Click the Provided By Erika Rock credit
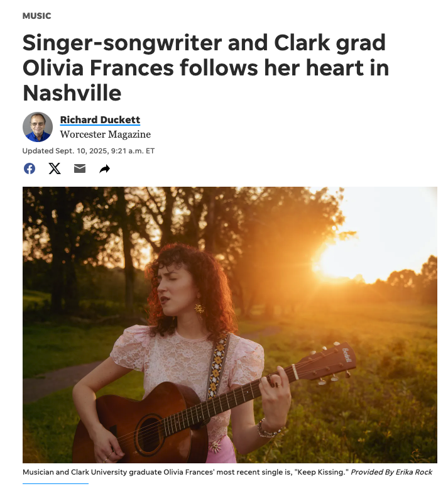The height and width of the screenshot is (496, 448). [391, 472]
